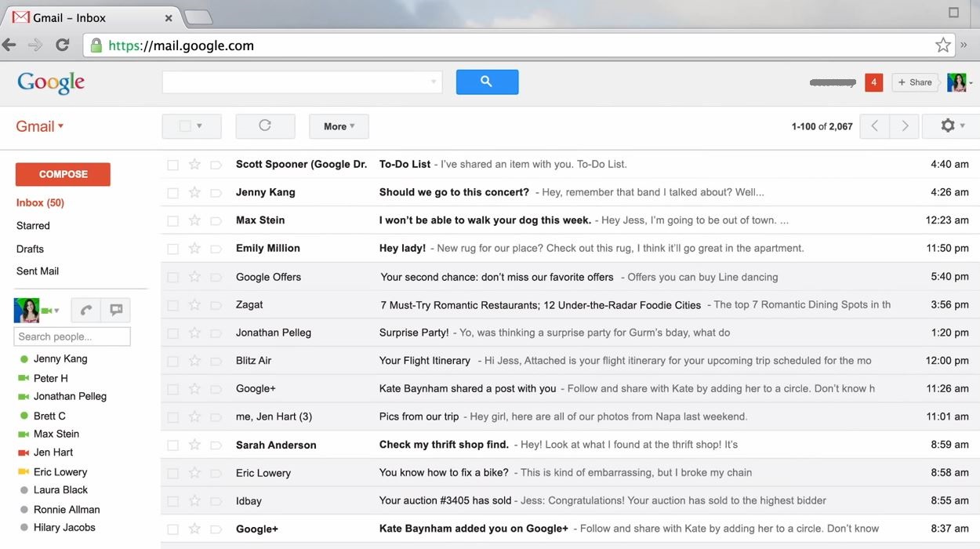
Task: Open the Gmail product switcher dropdown
Action: (x=40, y=126)
